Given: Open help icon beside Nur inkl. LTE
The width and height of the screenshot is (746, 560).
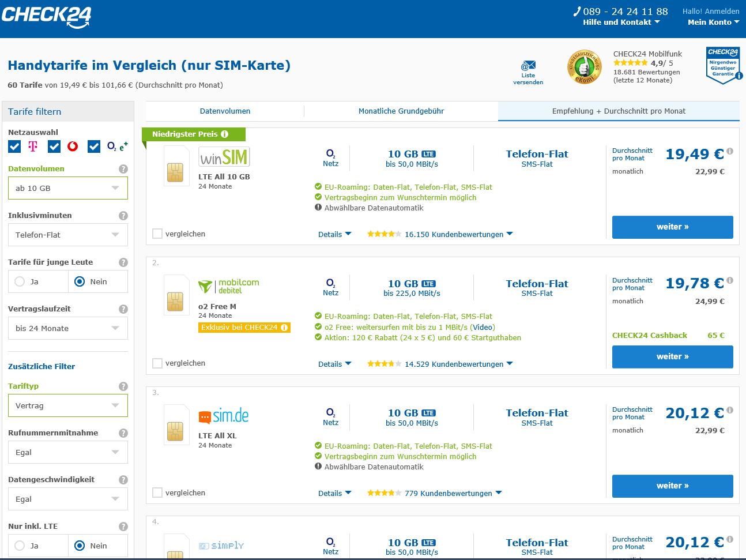Looking at the screenshot, I should 123,527.
